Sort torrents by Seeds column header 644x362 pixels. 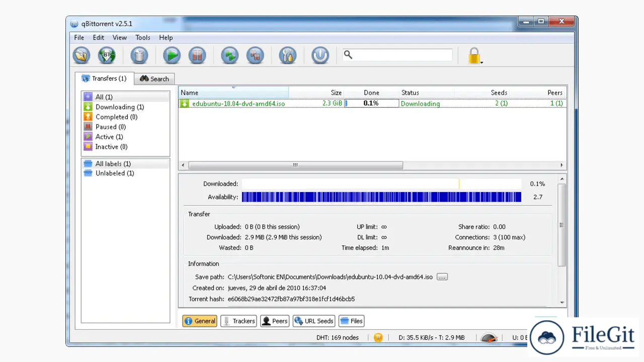pos(482,93)
